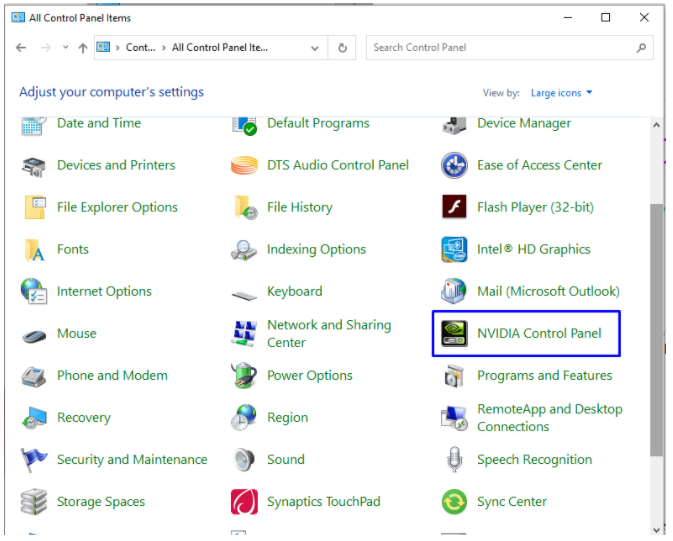Go back with the Back arrow
Viewport: 673px width, 541px height.
click(x=21, y=48)
